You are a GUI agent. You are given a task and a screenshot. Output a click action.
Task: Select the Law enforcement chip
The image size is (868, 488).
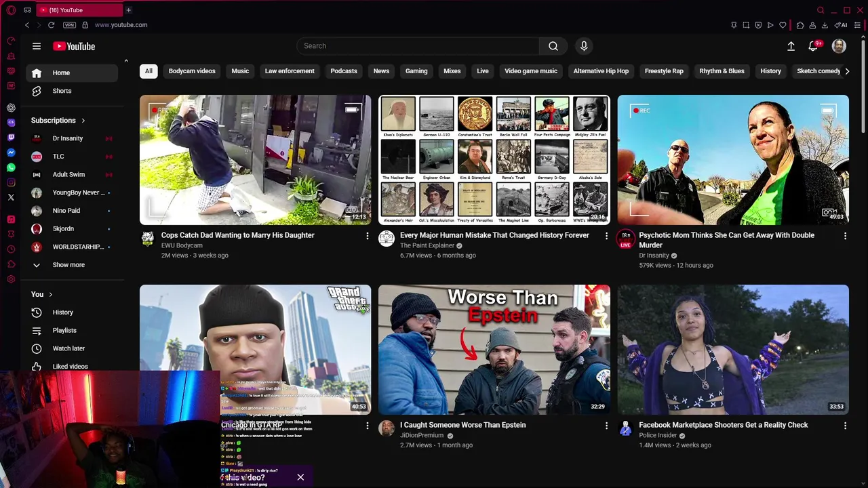pos(290,71)
